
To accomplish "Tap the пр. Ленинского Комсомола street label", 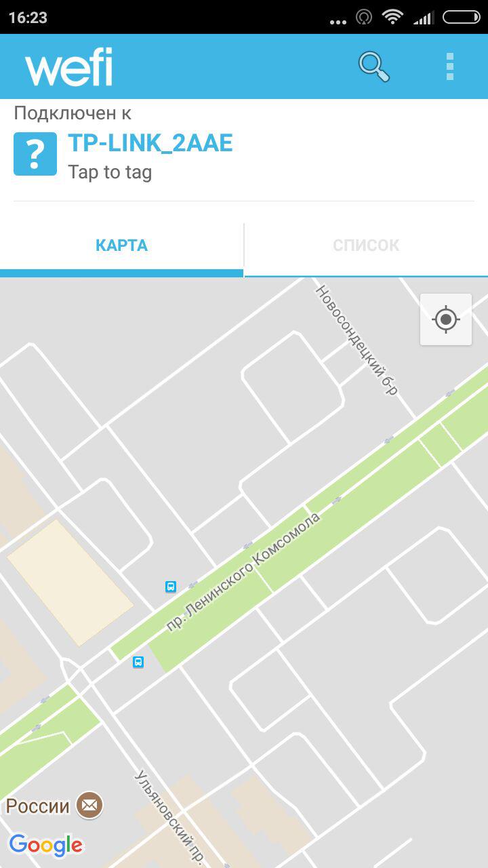I will pos(243,573).
